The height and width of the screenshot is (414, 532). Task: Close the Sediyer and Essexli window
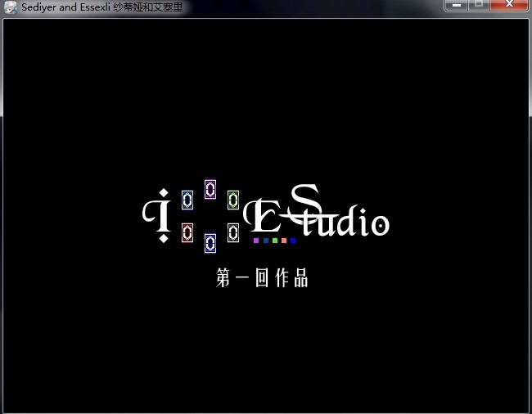pos(511,6)
